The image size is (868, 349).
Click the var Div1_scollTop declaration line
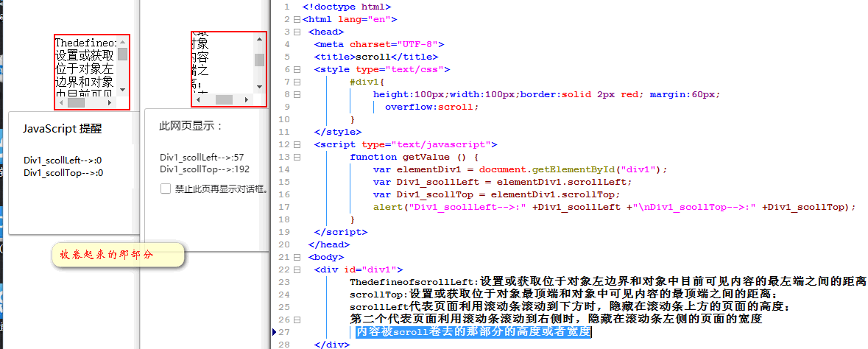coord(496,194)
